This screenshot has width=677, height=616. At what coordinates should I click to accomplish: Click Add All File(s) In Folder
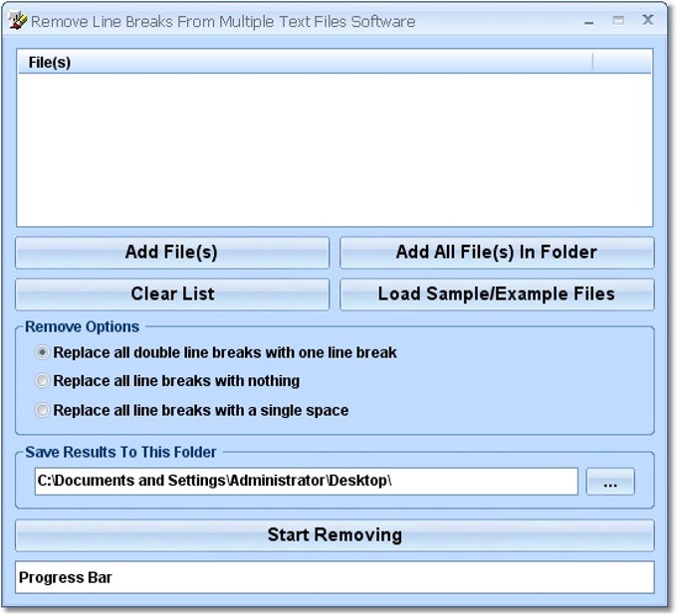point(497,253)
